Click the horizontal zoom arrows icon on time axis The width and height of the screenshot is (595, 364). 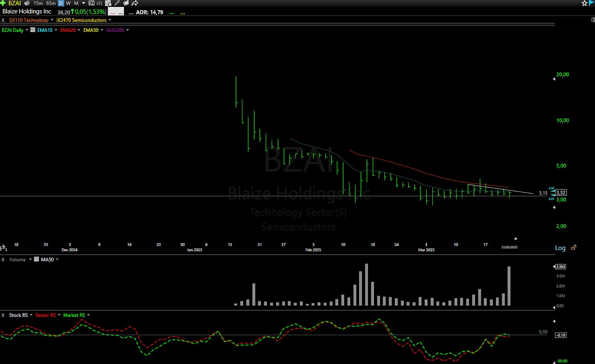click(x=3, y=248)
